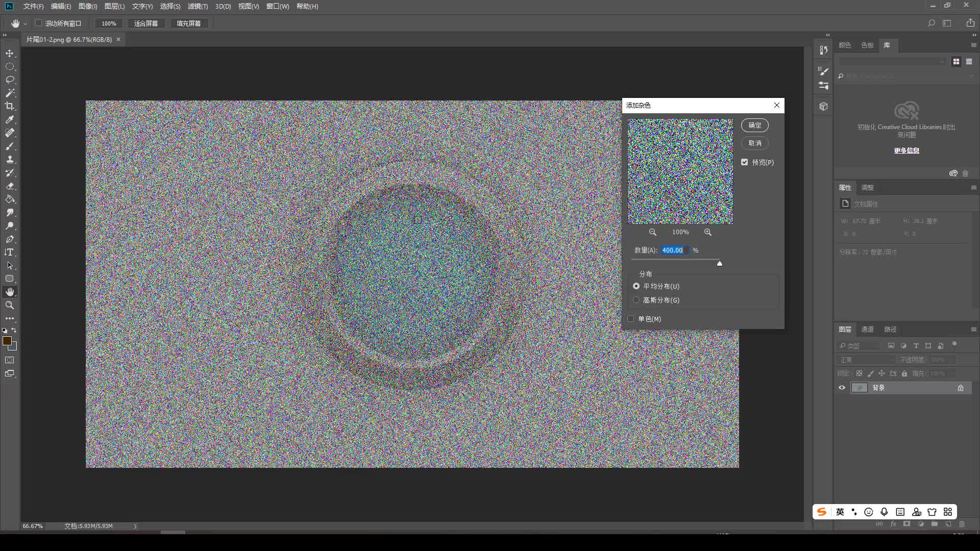The image size is (980, 551).
Task: Open the 滤镜(T) Filter menu
Action: click(x=198, y=6)
